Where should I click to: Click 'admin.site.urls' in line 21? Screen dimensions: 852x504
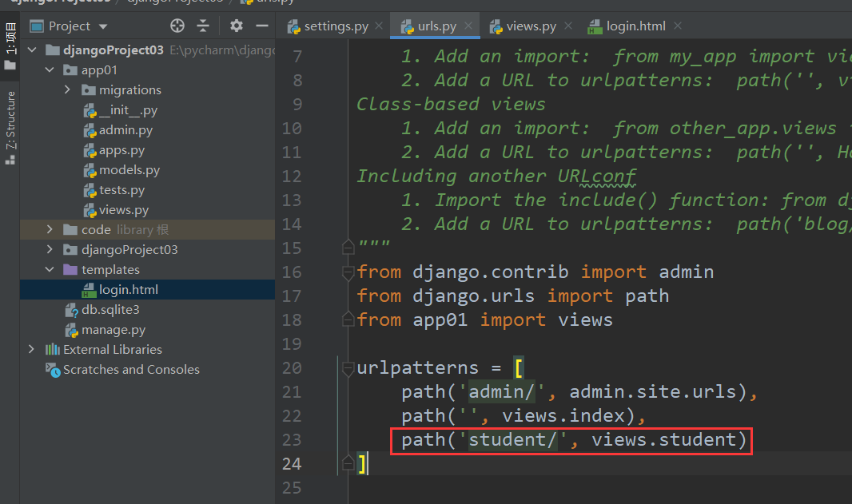point(653,391)
